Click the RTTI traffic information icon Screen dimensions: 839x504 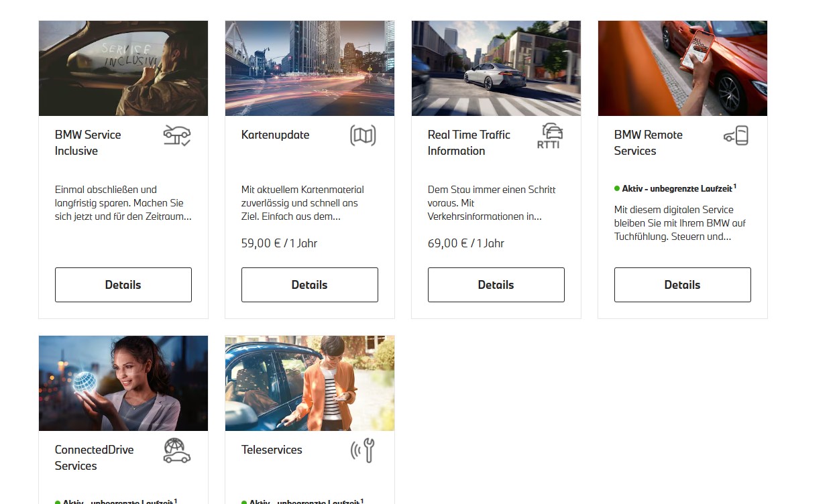(549, 135)
